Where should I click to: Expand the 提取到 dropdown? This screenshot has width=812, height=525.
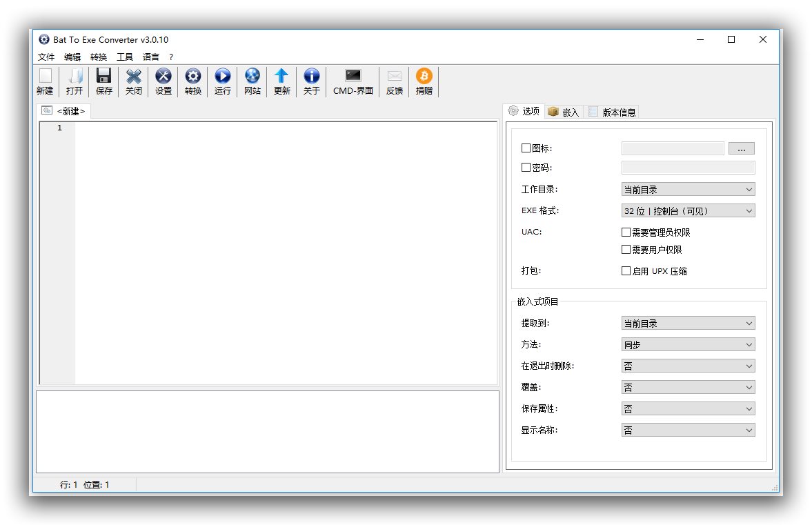point(689,323)
